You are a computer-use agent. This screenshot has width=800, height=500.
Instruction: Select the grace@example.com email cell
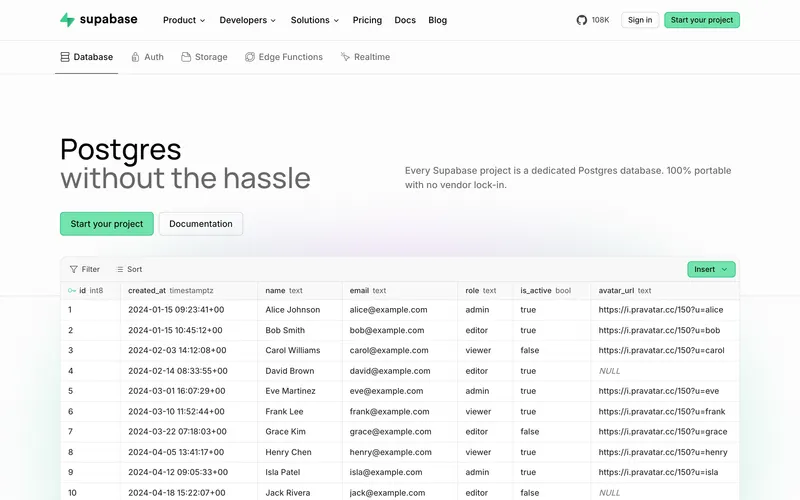(400, 432)
